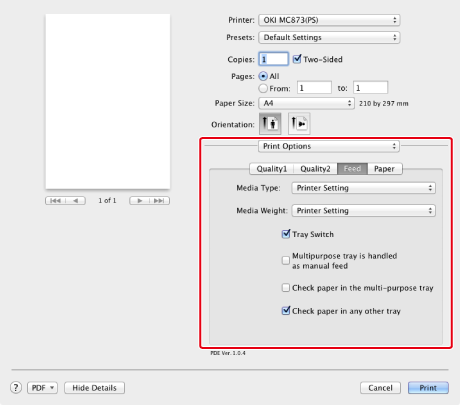Go to previous preview page
The width and height of the screenshot is (460, 405).
tap(76, 201)
